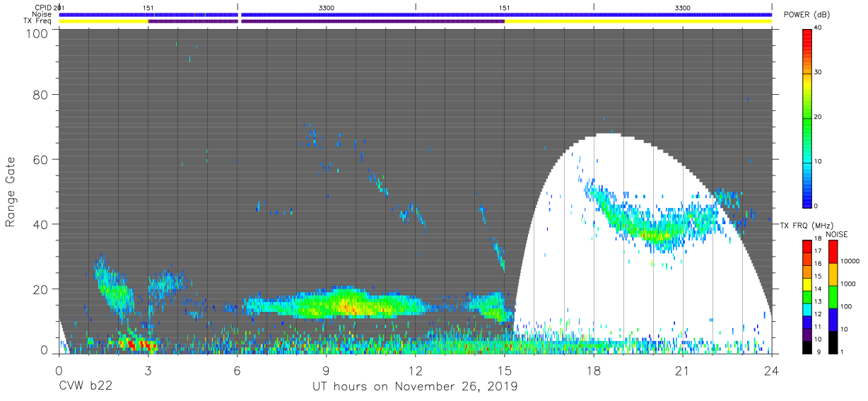Click the 100 tick on the Range Gate axis
868x401 pixels.
[x=37, y=33]
